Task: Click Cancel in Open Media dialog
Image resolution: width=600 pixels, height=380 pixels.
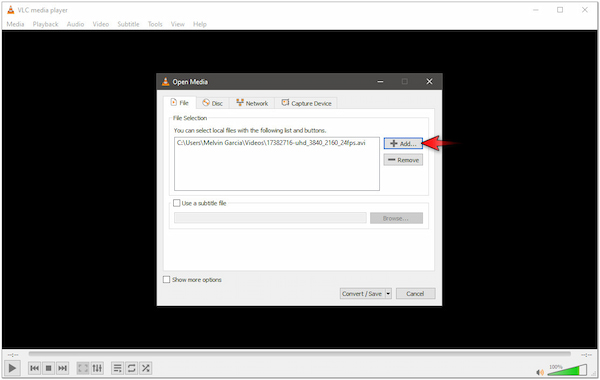Action: [415, 294]
